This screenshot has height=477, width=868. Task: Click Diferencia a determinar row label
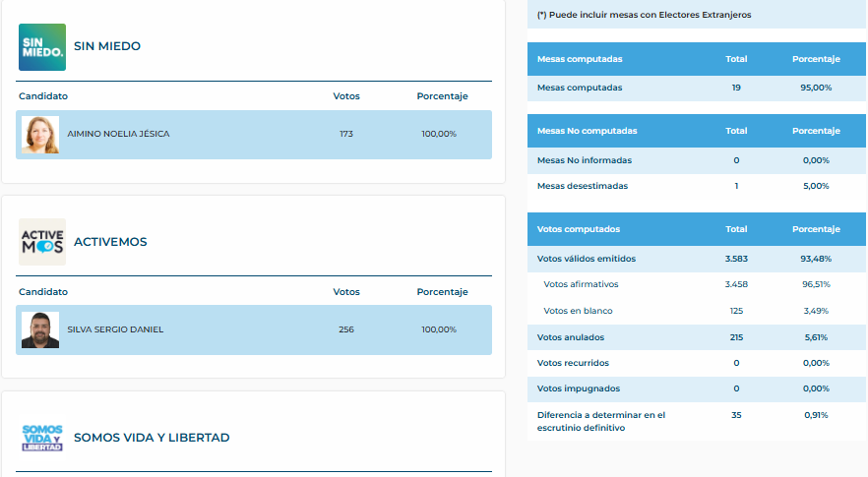pos(601,421)
